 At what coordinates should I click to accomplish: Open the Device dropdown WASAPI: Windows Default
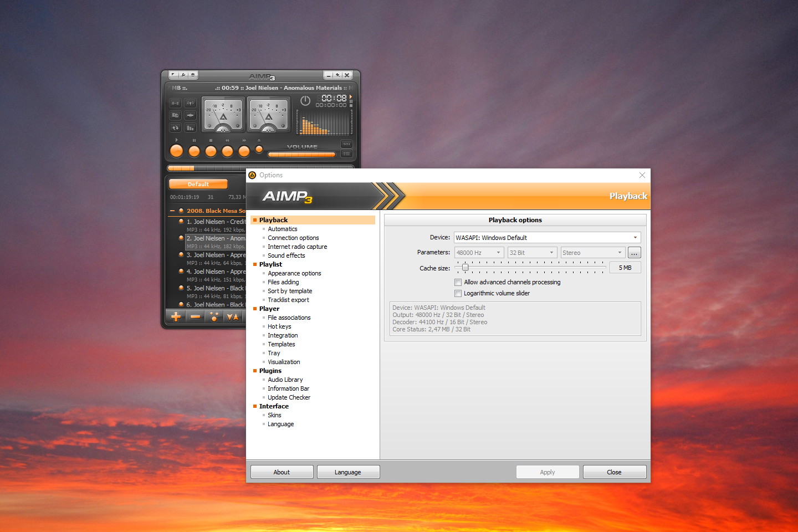pyautogui.click(x=548, y=238)
